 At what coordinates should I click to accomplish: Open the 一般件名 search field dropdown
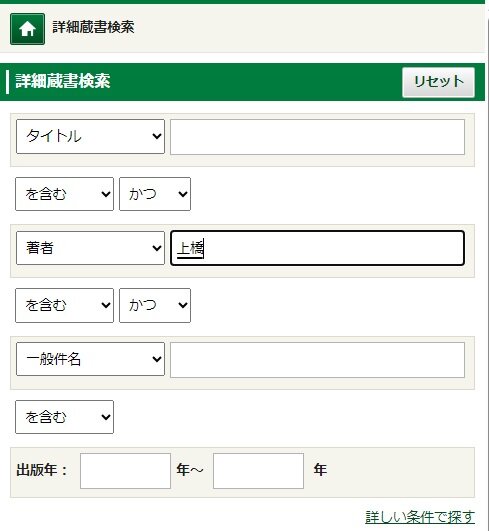[90, 359]
